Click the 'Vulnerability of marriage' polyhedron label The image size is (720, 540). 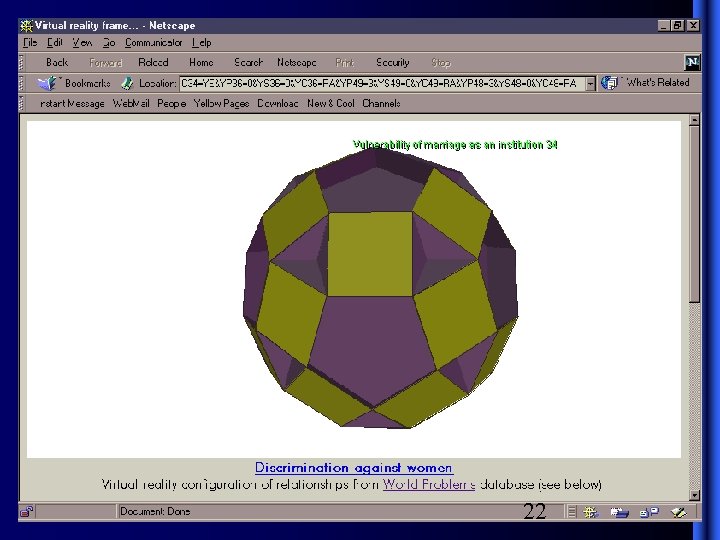pos(455,145)
